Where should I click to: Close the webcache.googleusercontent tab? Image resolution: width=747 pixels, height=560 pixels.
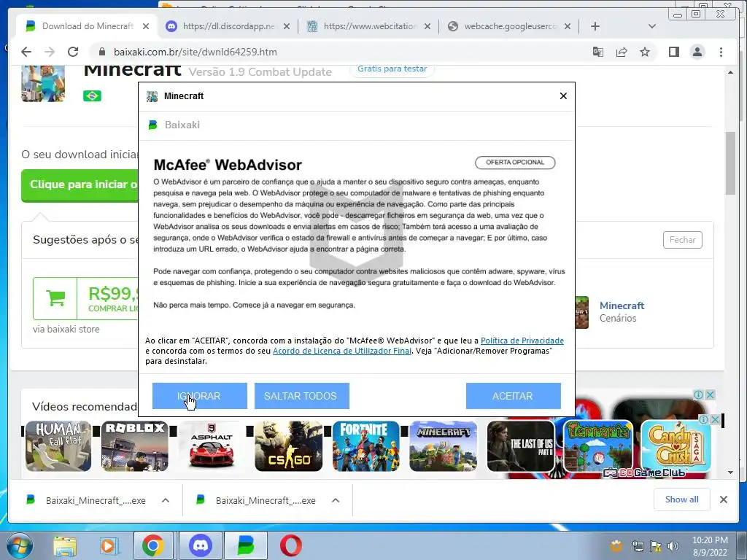tap(568, 26)
